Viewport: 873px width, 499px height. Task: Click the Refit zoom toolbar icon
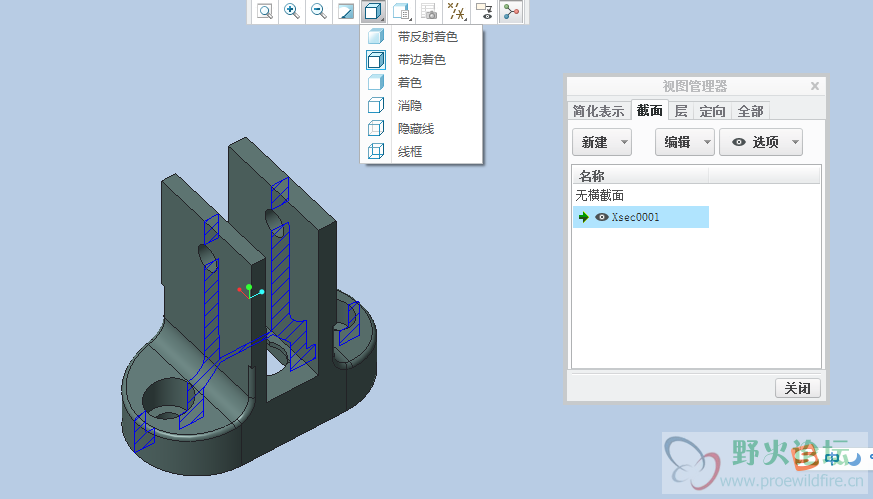(x=265, y=11)
